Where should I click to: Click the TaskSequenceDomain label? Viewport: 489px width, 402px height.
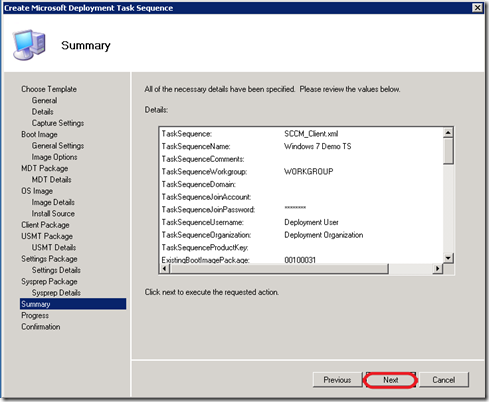point(199,184)
